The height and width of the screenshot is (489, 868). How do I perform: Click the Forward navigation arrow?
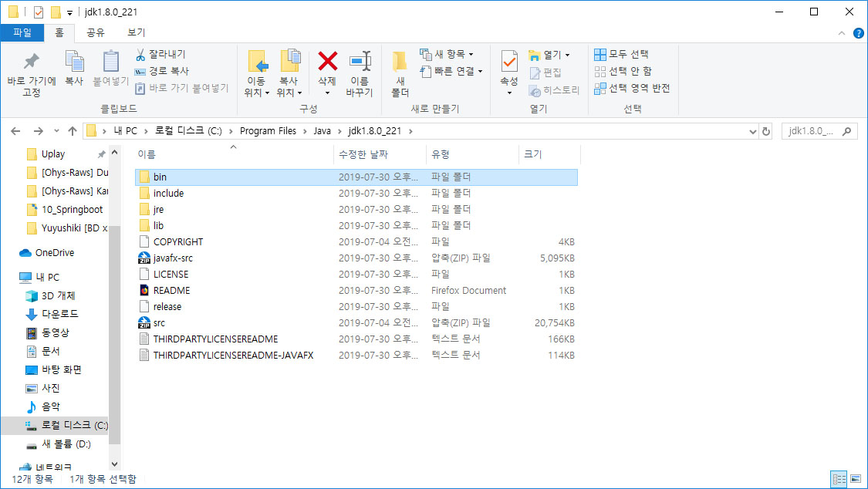coord(39,131)
